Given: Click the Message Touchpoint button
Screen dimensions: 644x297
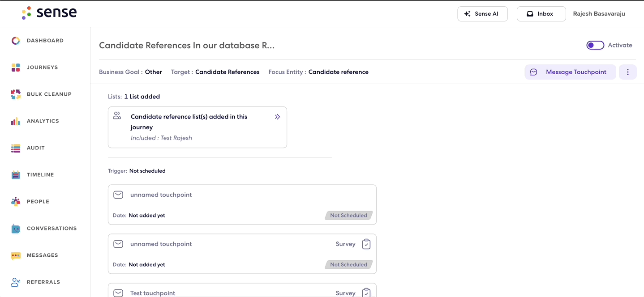Looking at the screenshot, I should pos(569,72).
